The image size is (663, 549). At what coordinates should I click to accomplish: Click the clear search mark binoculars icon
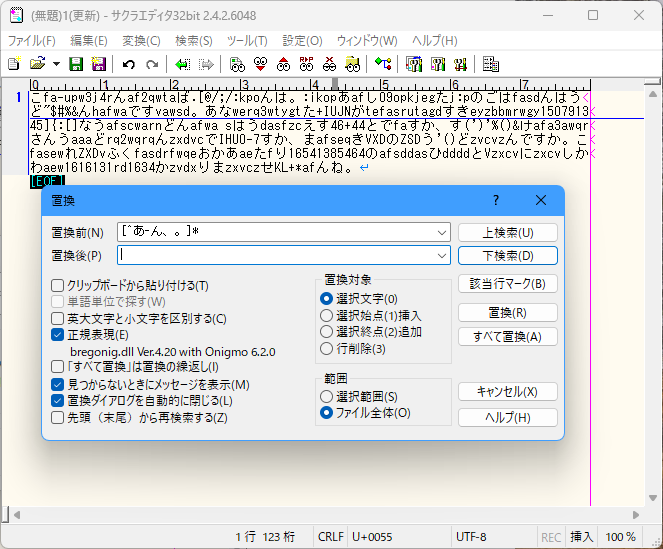coord(329,64)
